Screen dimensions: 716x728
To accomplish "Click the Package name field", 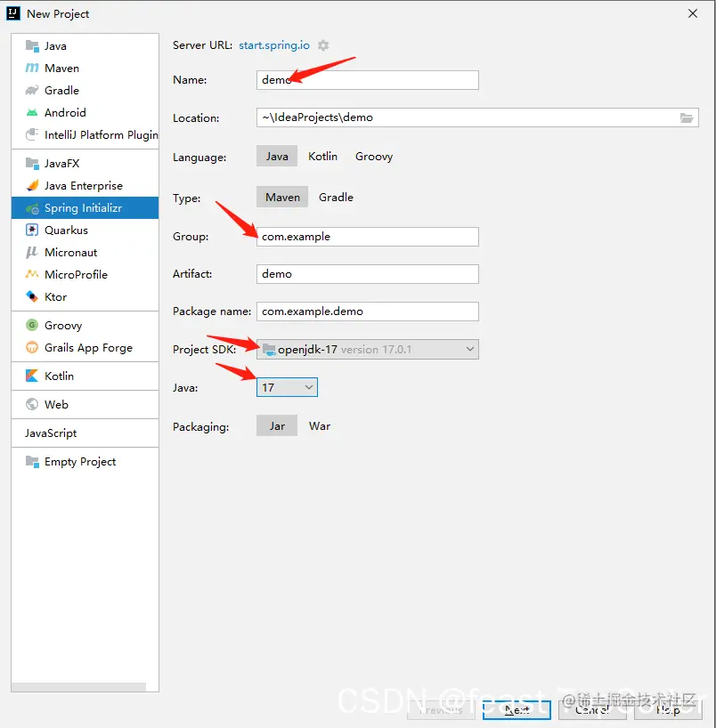I will [x=368, y=311].
